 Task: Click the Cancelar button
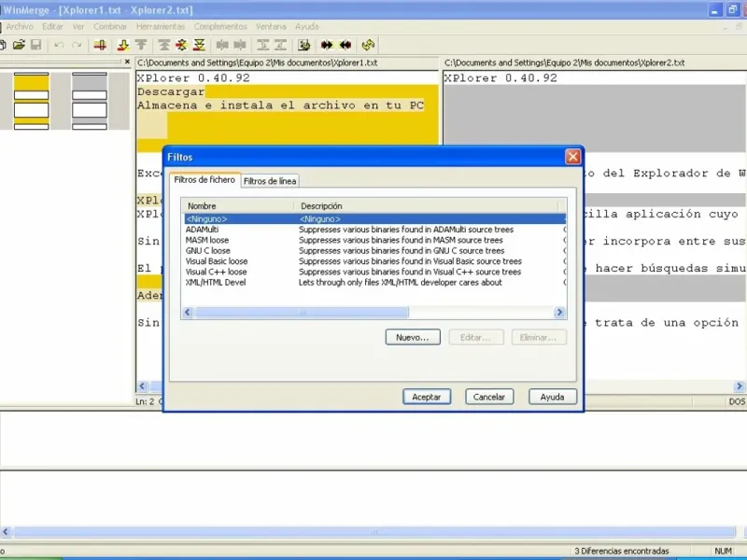point(489,397)
